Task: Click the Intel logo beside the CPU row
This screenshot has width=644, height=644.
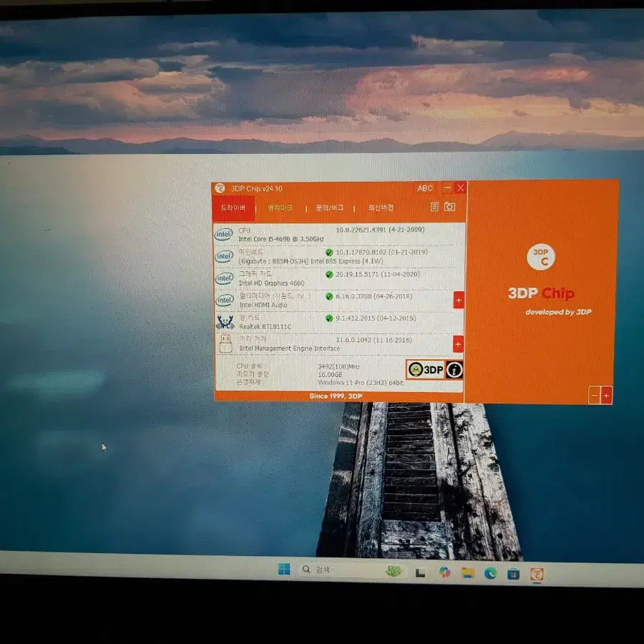Action: click(x=223, y=234)
